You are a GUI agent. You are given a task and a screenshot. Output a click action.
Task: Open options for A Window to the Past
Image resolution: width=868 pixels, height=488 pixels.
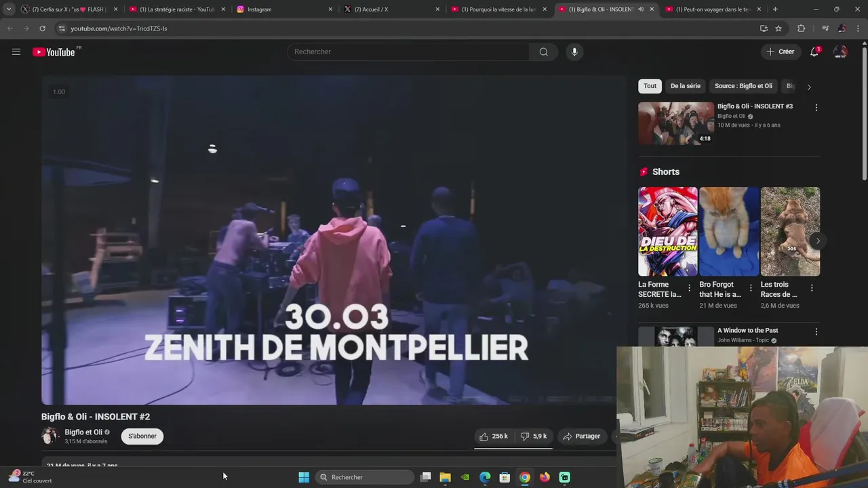coord(816,332)
